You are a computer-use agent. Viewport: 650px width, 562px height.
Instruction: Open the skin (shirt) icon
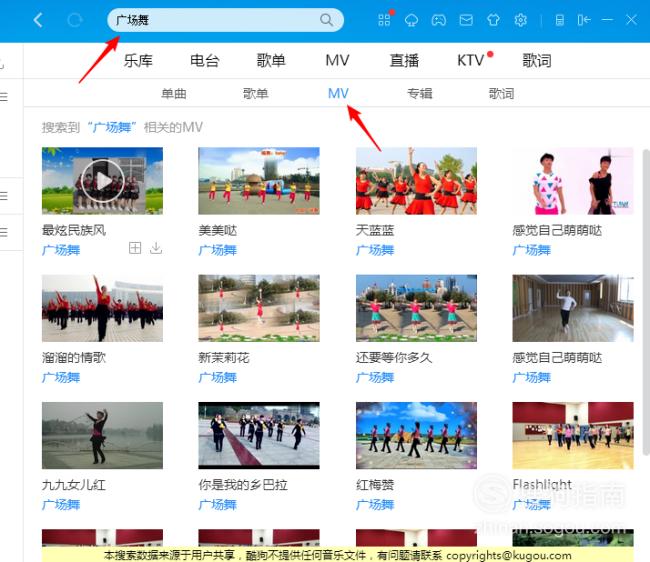click(493, 20)
